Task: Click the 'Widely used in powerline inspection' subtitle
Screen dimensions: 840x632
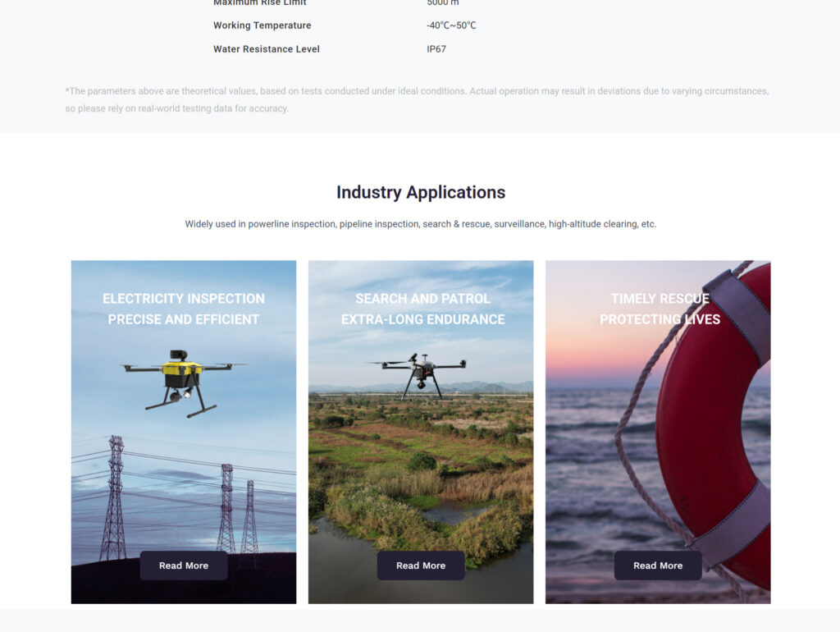Action: [x=420, y=224]
